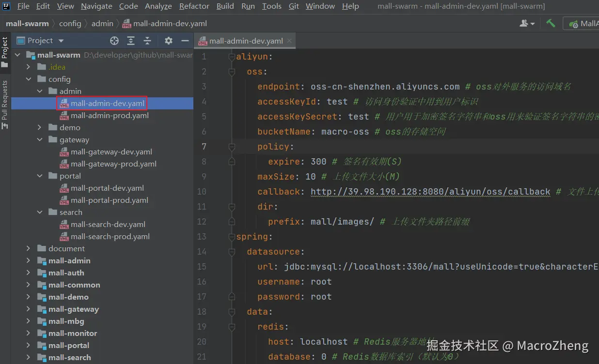599x364 pixels.
Task: Click the Expand All icon in Project panel
Action: [x=131, y=41]
